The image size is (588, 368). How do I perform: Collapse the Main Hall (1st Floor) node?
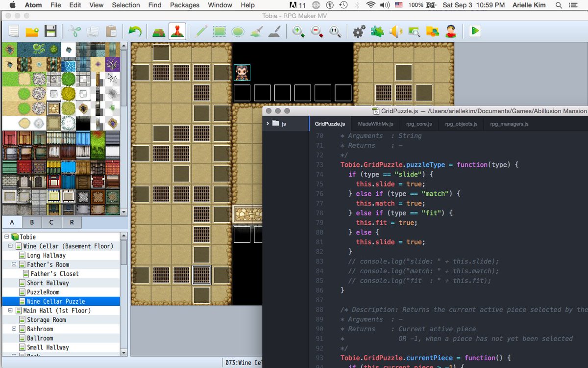(x=10, y=311)
